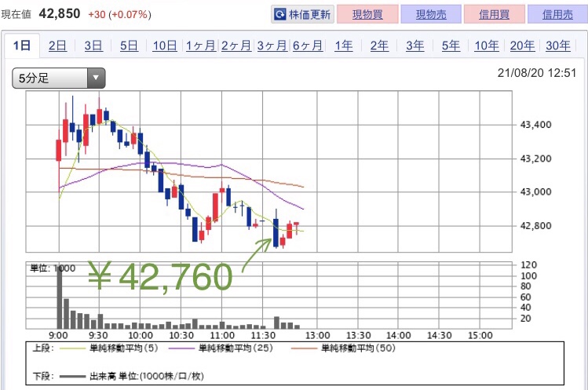Click the timestamp 21/08/20 12:51

[537, 73]
